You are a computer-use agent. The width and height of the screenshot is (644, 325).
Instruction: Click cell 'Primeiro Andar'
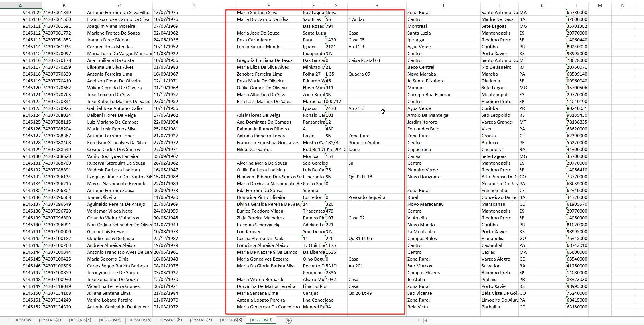point(377,142)
